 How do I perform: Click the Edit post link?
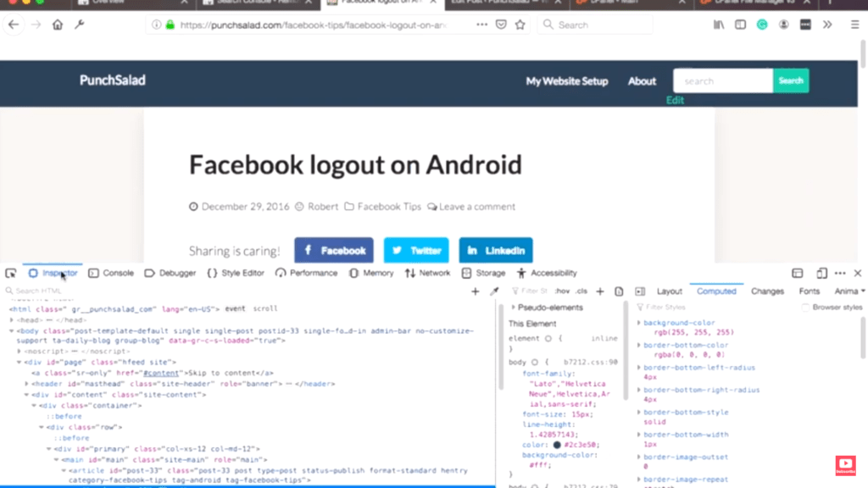(x=675, y=100)
